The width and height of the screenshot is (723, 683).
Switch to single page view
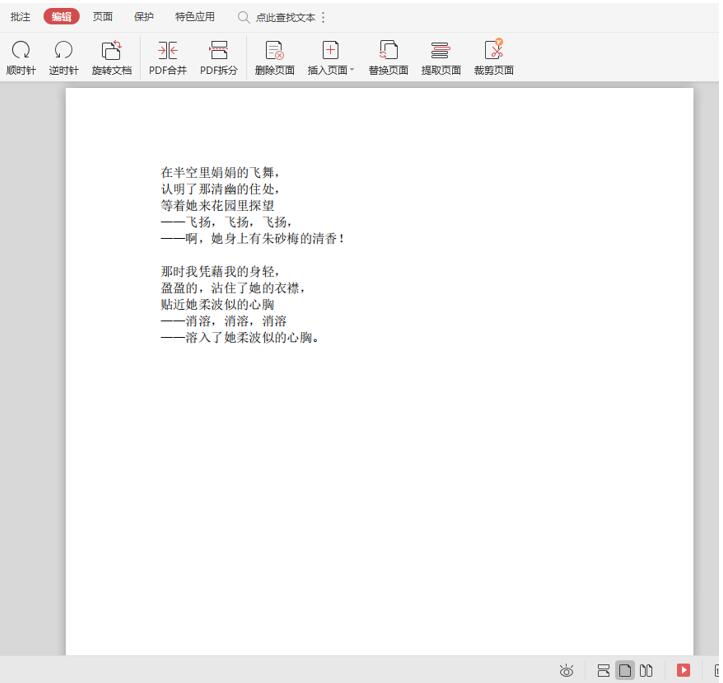pyautogui.click(x=625, y=671)
